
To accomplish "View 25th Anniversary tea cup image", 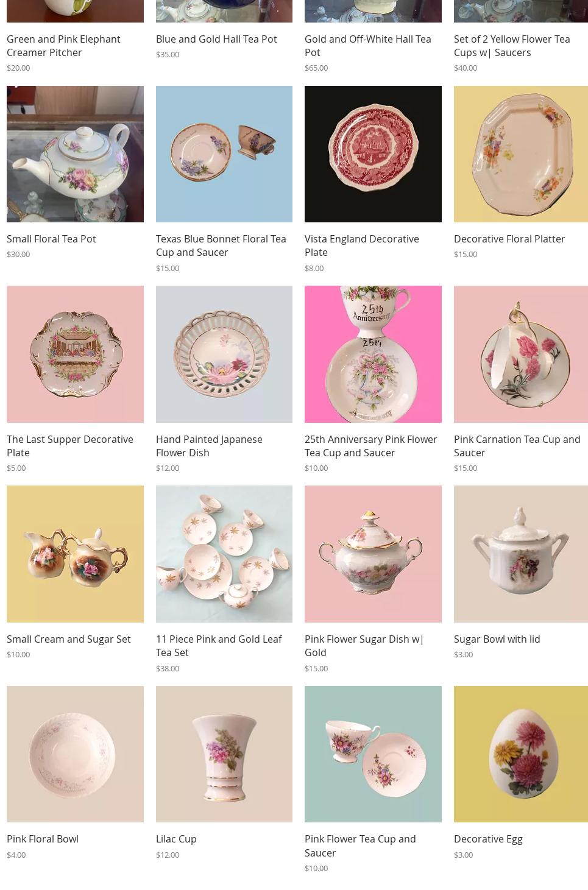I will click(x=373, y=354).
